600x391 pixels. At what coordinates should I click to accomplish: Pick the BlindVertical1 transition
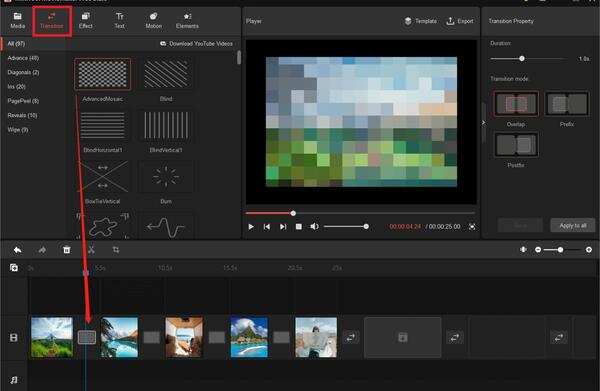click(166, 125)
